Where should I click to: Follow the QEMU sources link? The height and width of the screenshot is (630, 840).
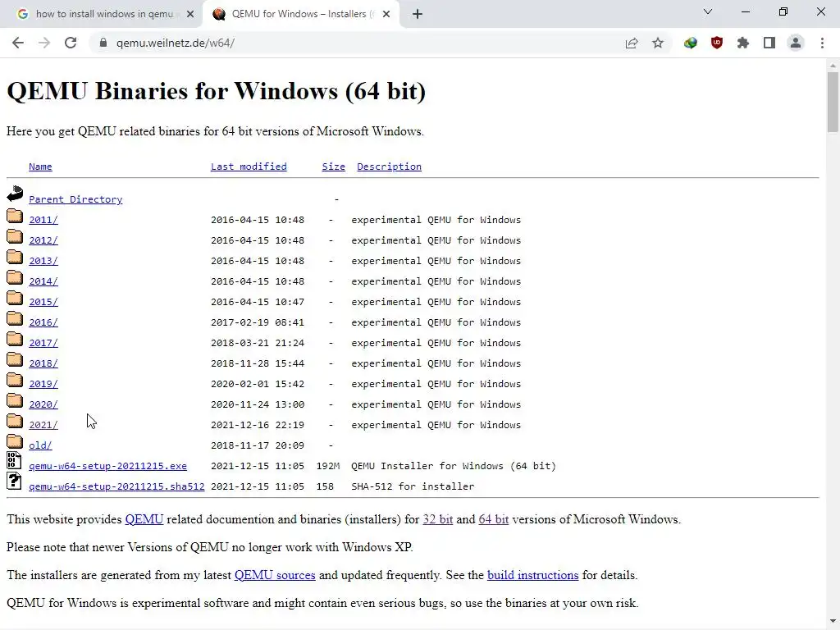275,575
